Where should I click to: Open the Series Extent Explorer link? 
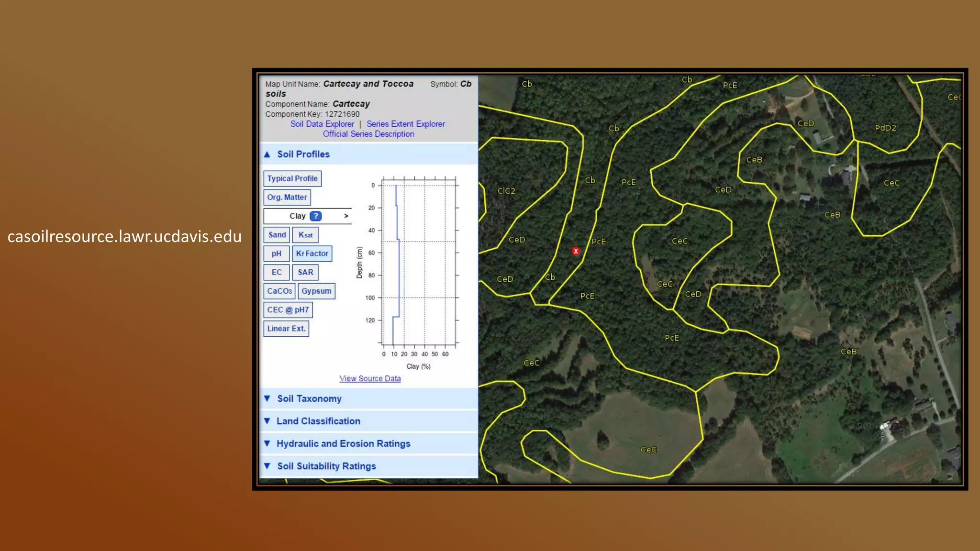point(405,124)
